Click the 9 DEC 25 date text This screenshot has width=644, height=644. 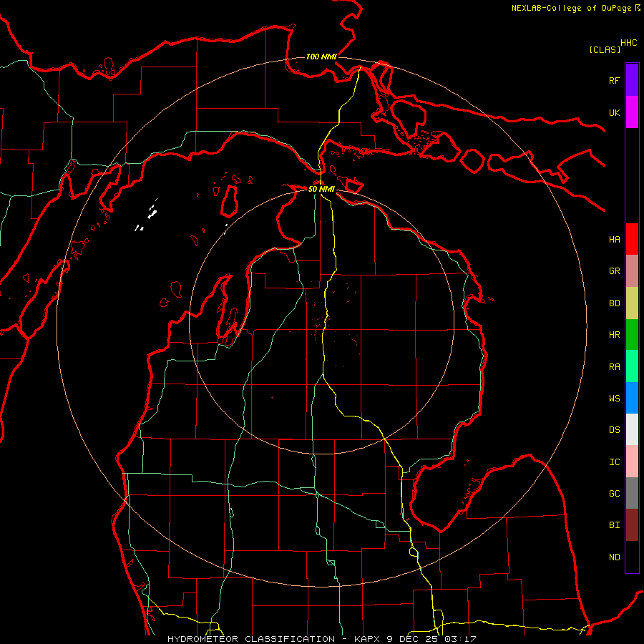point(413,639)
